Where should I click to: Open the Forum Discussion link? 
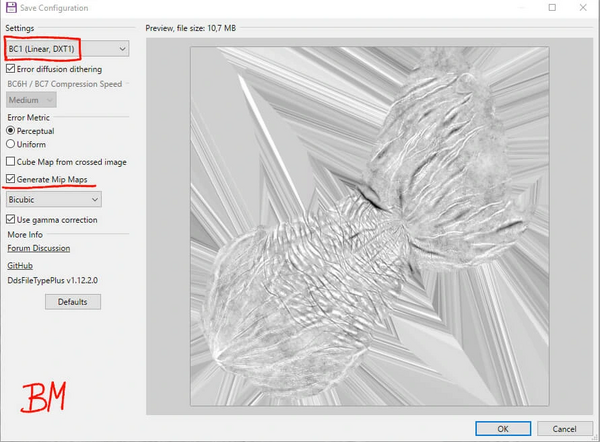pyautogui.click(x=38, y=248)
